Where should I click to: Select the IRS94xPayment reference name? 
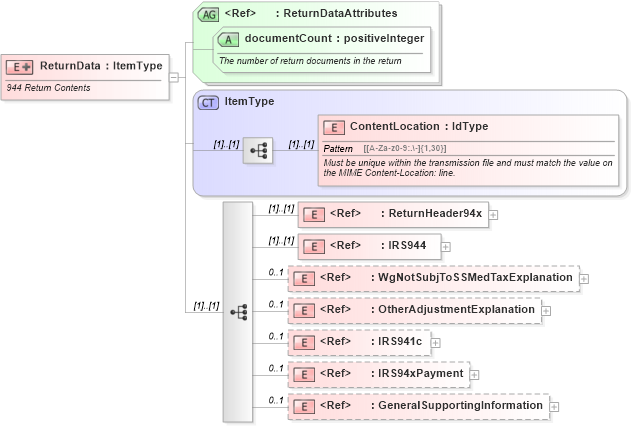[x=421, y=373]
